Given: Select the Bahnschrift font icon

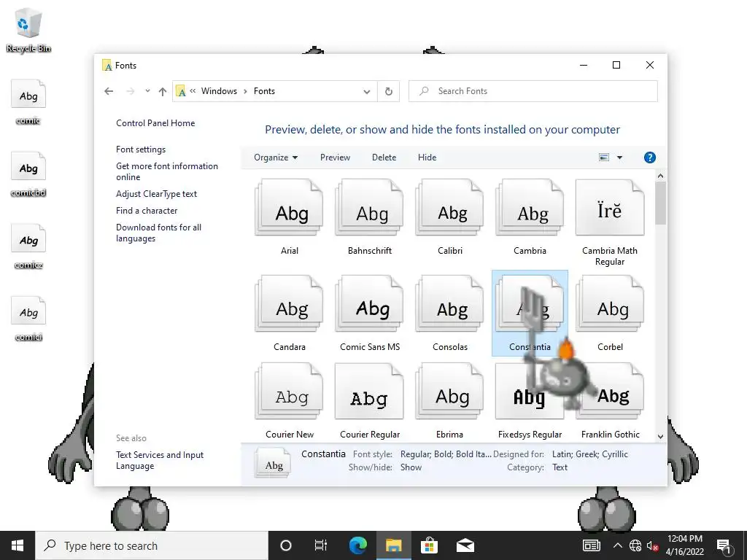Looking at the screenshot, I should click(369, 208).
